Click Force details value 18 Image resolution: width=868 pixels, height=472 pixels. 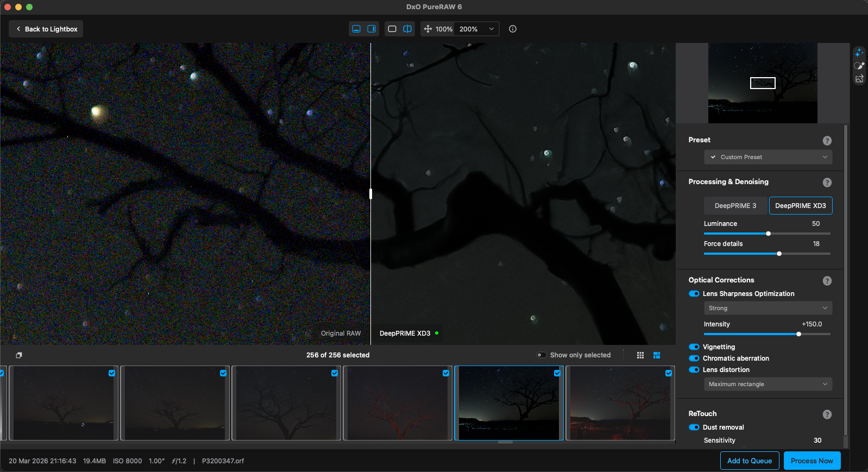tap(816, 244)
